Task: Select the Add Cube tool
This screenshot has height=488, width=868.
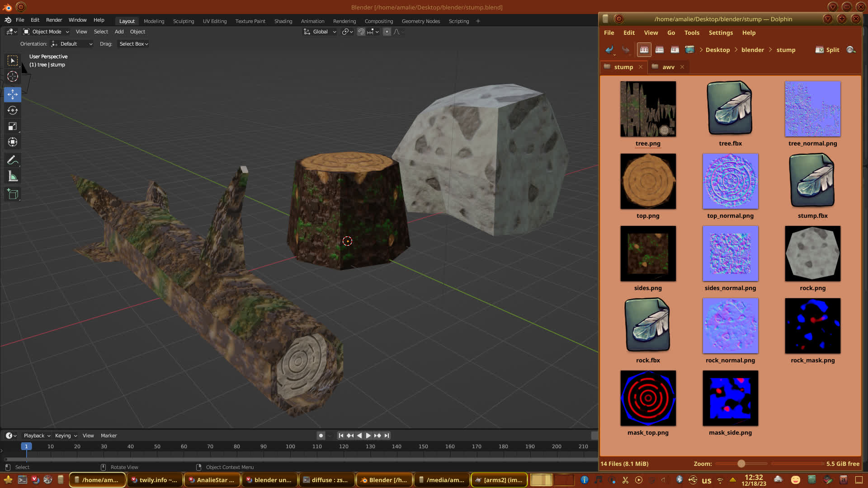Action: tap(13, 194)
